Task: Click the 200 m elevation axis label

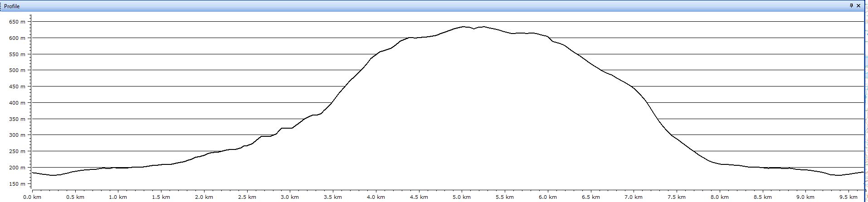Action: coord(18,168)
